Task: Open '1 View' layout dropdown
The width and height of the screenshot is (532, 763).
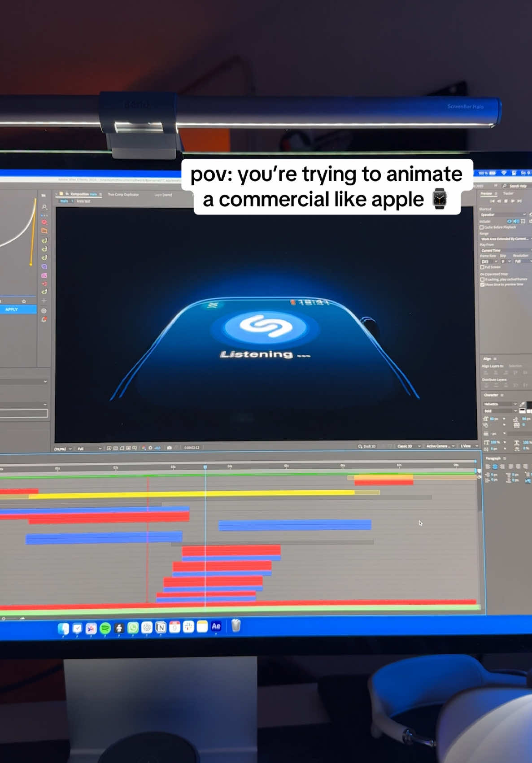Action: [x=469, y=446]
